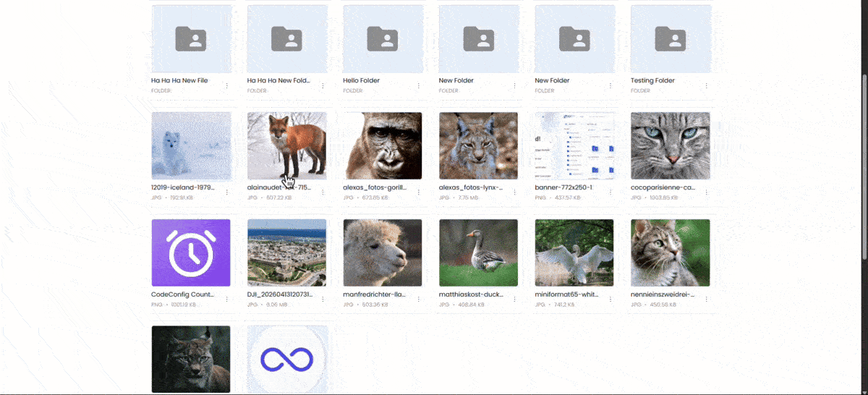
Task: Select the lynx in snow thumbnail
Action: [x=479, y=145]
